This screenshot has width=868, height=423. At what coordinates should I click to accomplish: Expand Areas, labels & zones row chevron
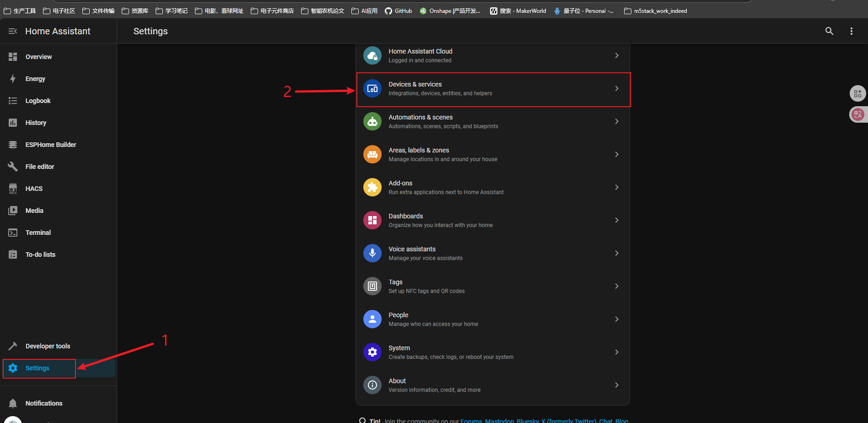617,154
